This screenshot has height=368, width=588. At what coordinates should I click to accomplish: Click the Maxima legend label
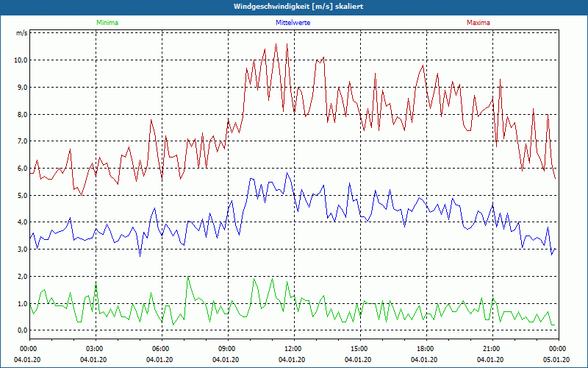(x=478, y=23)
